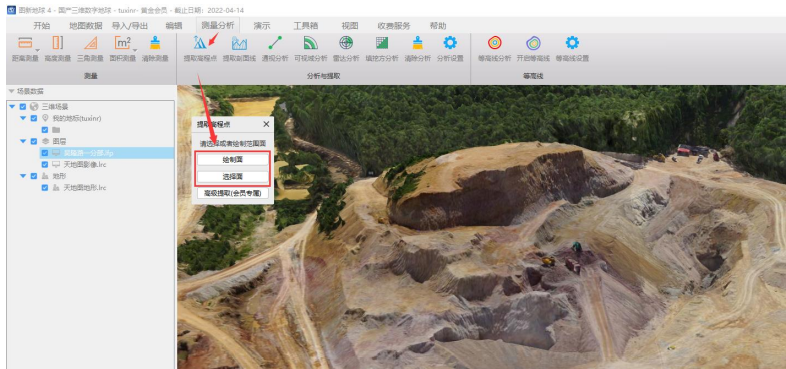Open the 填挖方分析 cut-fill analysis
786x369 pixels.
[x=382, y=49]
